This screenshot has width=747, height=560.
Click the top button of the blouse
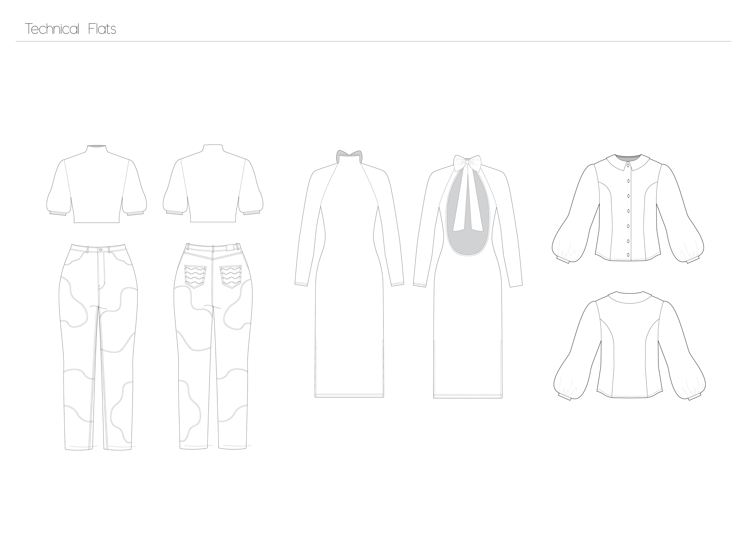click(628, 166)
